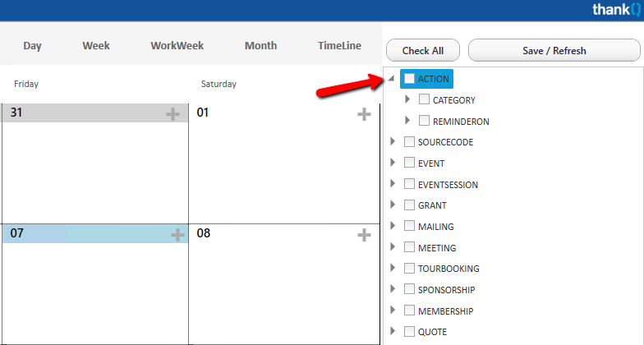
Task: Click the Save / Refresh button
Action: pos(554,51)
